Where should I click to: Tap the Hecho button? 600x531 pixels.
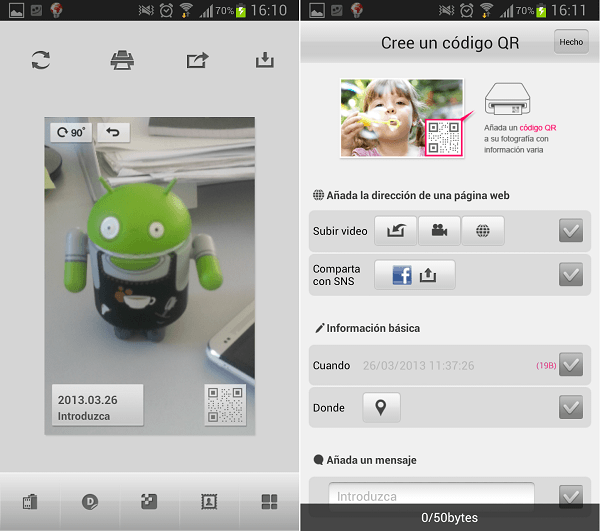tap(571, 42)
